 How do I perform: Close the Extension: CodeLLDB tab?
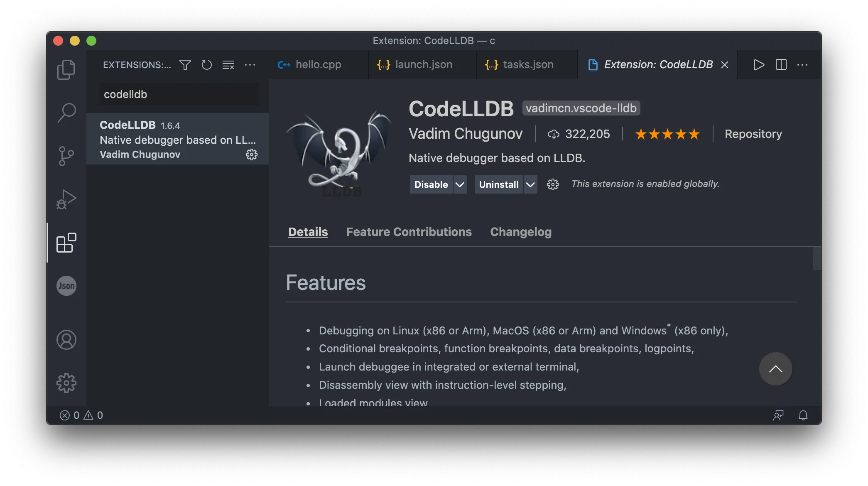click(725, 65)
